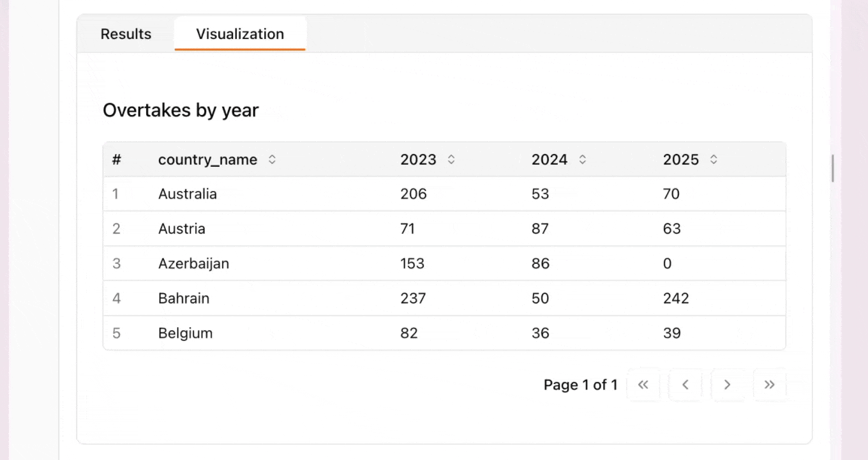Click the Overtakes by year title

pyautogui.click(x=181, y=110)
